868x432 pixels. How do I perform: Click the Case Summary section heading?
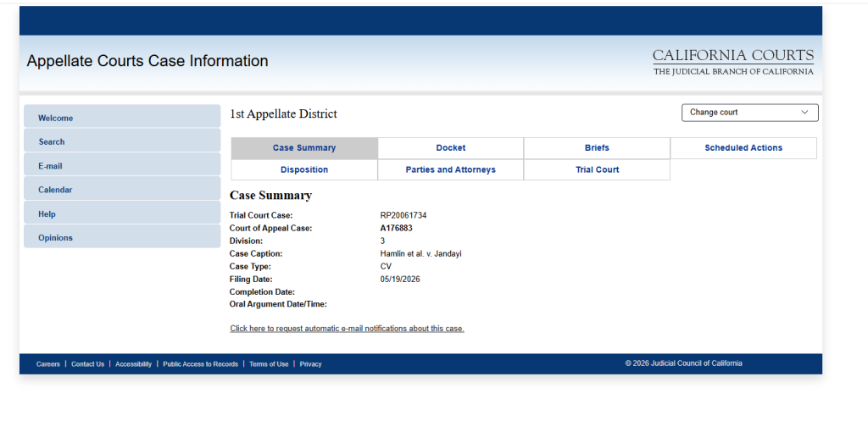[270, 196]
